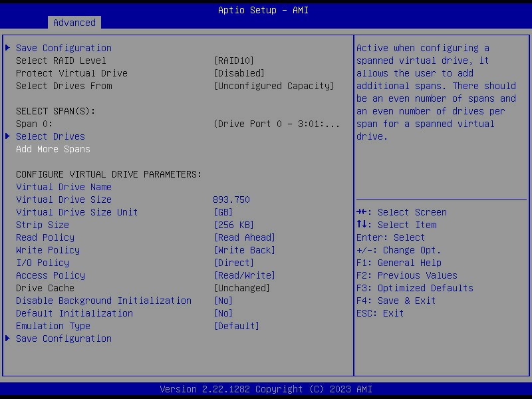Screen dimensions: 532x399
Task: Click the ESC: Exit hint
Action: (380, 313)
